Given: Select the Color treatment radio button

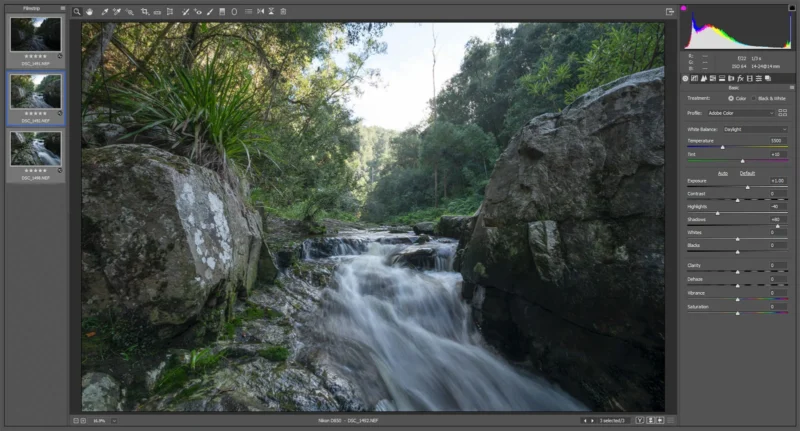Looking at the screenshot, I should [x=731, y=98].
